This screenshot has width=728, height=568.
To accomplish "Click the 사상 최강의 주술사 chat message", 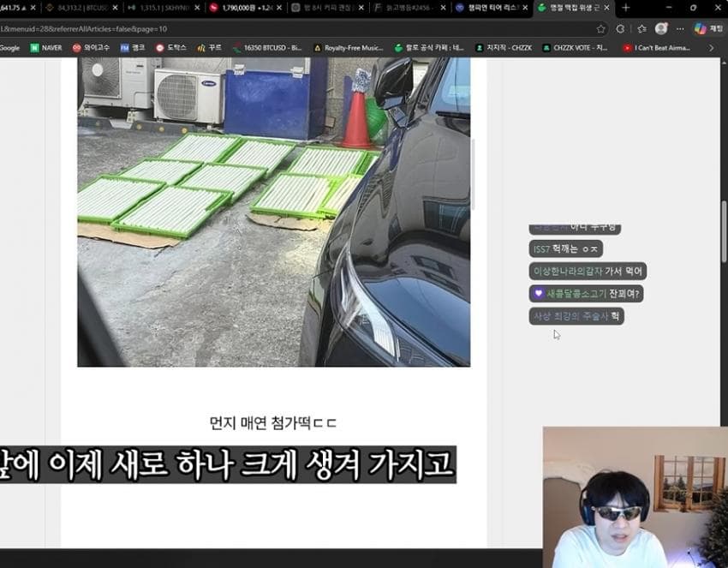I will (x=576, y=316).
